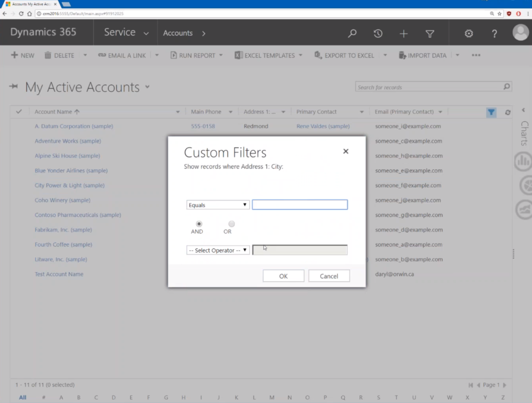
Task: Open the Test Account Name record
Action: coord(58,274)
